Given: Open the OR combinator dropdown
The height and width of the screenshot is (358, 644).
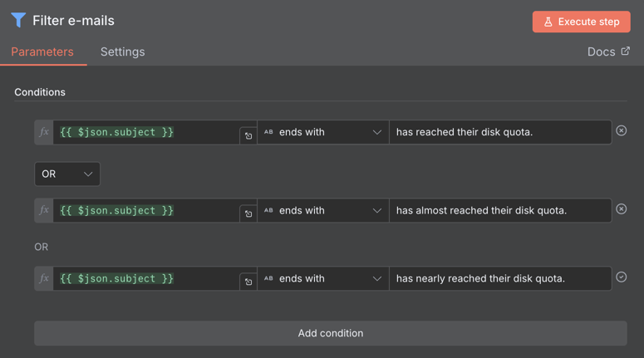Looking at the screenshot, I should click(67, 174).
